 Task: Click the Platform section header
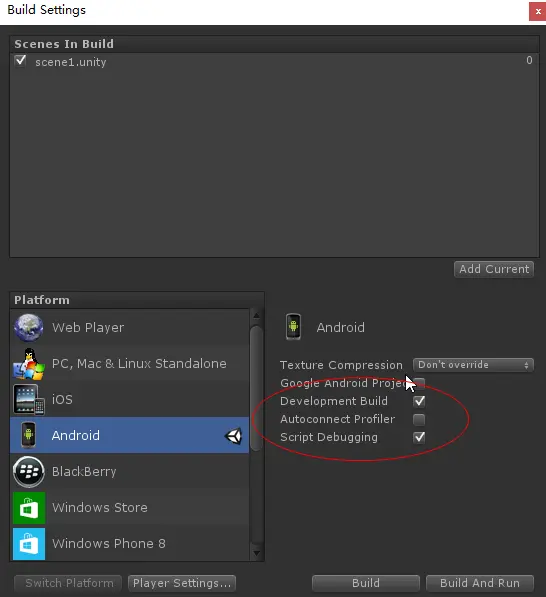click(42, 300)
